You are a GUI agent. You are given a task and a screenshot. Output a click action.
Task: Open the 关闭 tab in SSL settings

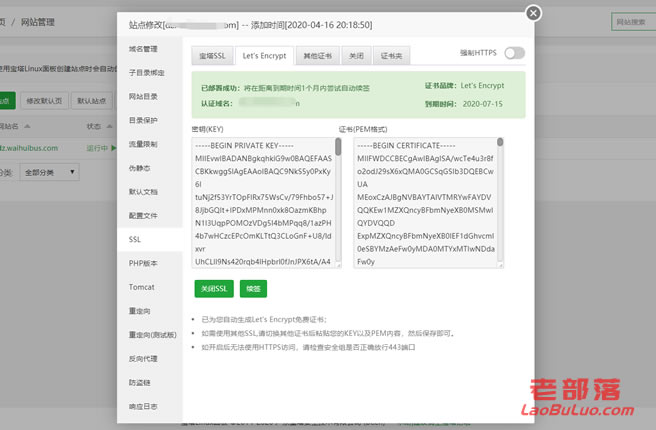tap(356, 56)
